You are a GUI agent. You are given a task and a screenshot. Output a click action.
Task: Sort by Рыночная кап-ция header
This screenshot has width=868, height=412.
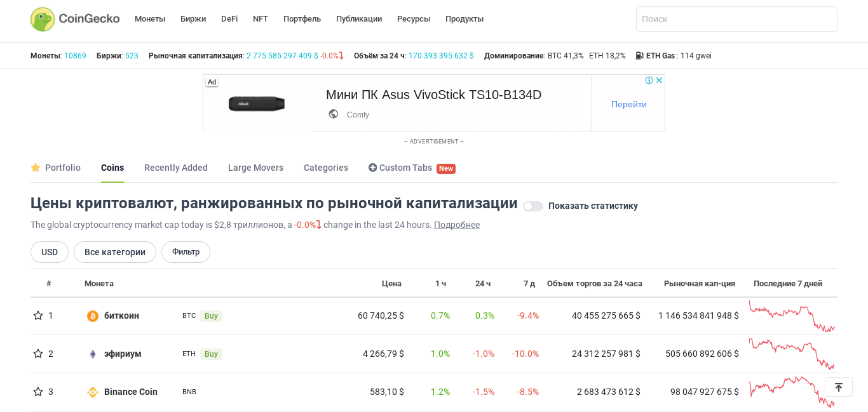[x=700, y=283]
